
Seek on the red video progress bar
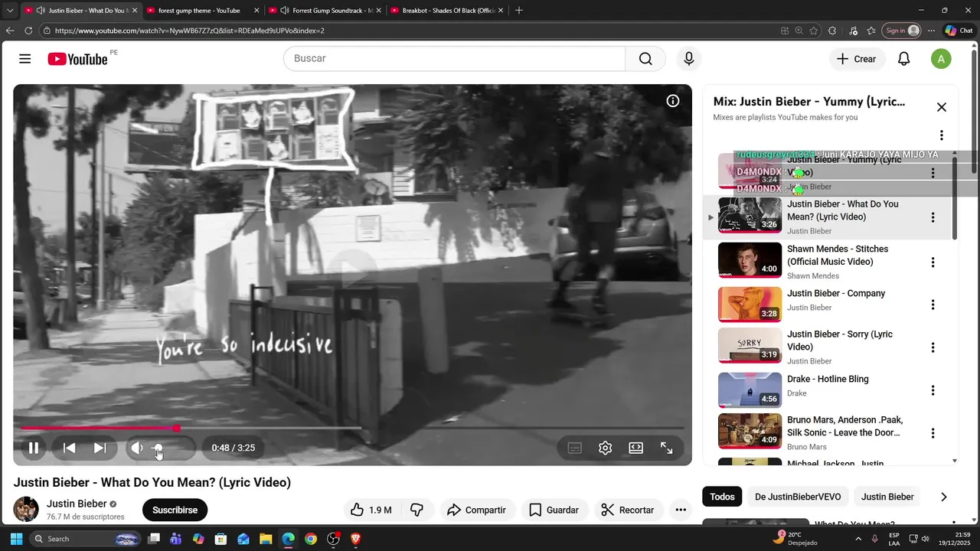352,428
